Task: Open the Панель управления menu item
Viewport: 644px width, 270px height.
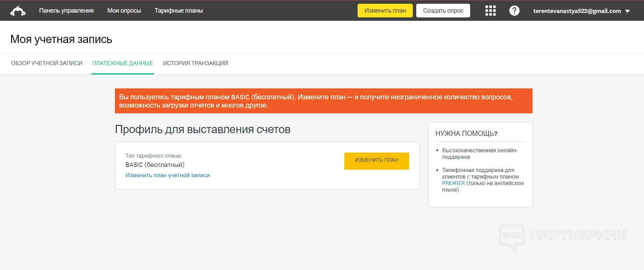Action: click(66, 11)
